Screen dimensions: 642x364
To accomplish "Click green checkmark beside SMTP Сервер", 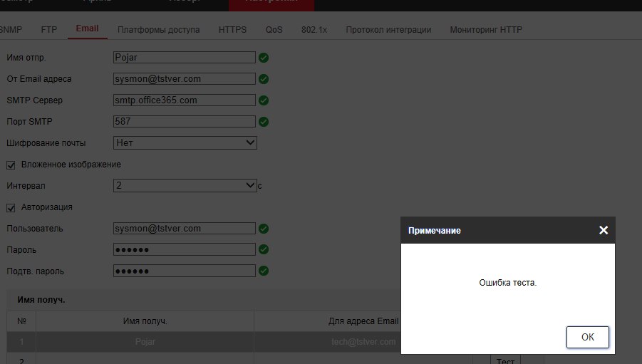I will pos(264,100).
